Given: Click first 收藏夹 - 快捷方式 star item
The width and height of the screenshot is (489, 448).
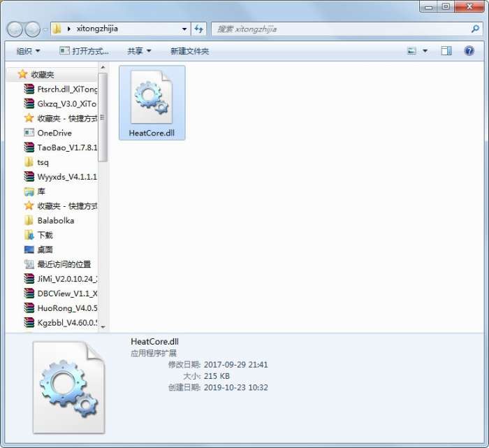Looking at the screenshot, I should click(61, 118).
